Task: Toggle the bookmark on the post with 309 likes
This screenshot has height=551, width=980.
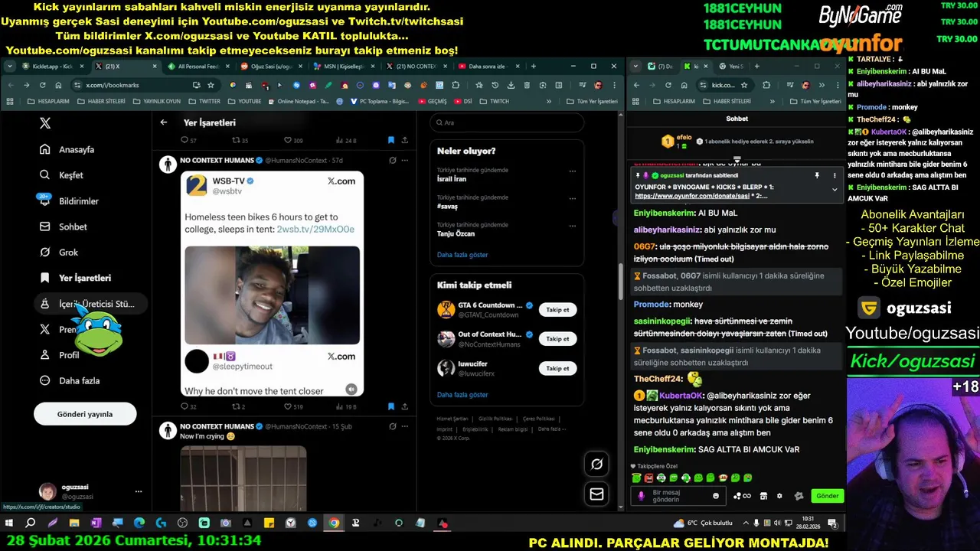Action: (x=391, y=140)
